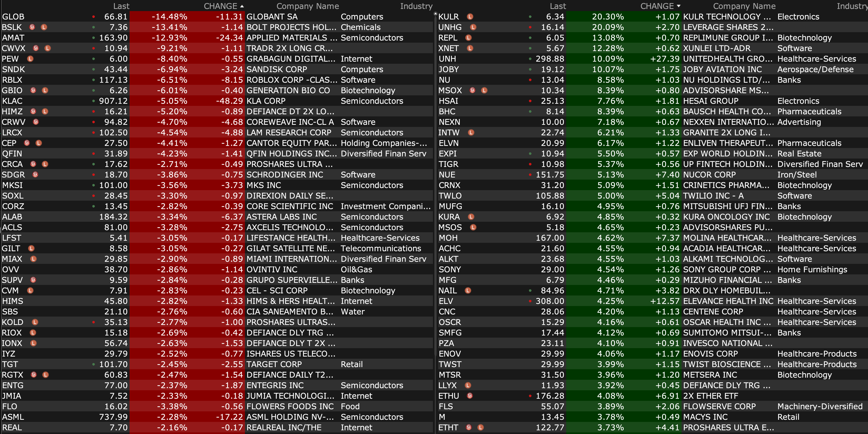The height and width of the screenshot is (434, 868).
Task: Toggle ascending sort arrow on left CHANGE column
Action: click(x=242, y=6)
